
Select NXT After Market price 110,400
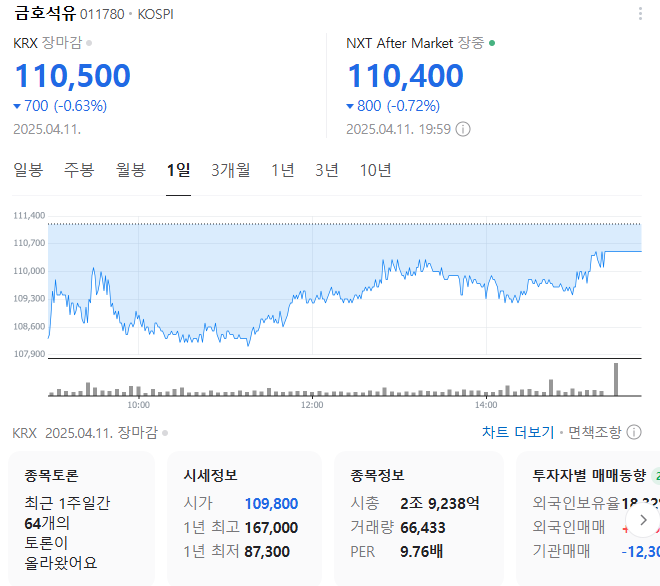coord(405,76)
